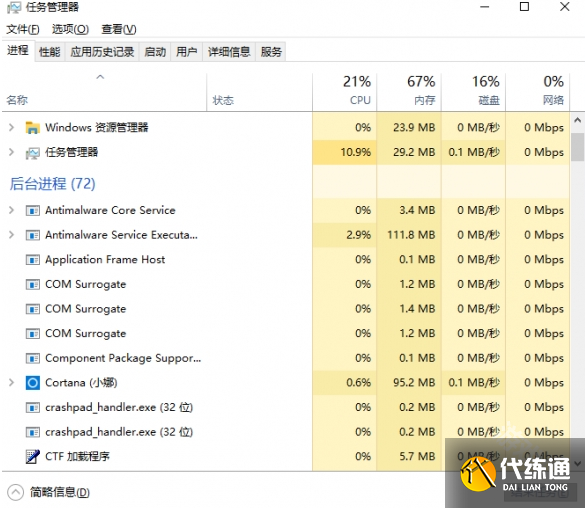Click the 29.2 MB memory value

pos(414,152)
